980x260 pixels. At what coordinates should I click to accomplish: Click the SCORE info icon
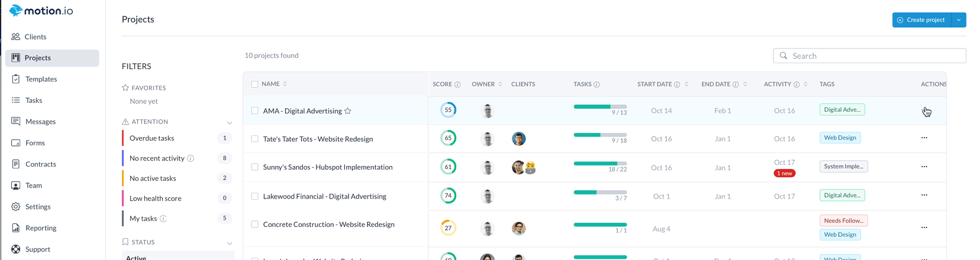click(457, 84)
